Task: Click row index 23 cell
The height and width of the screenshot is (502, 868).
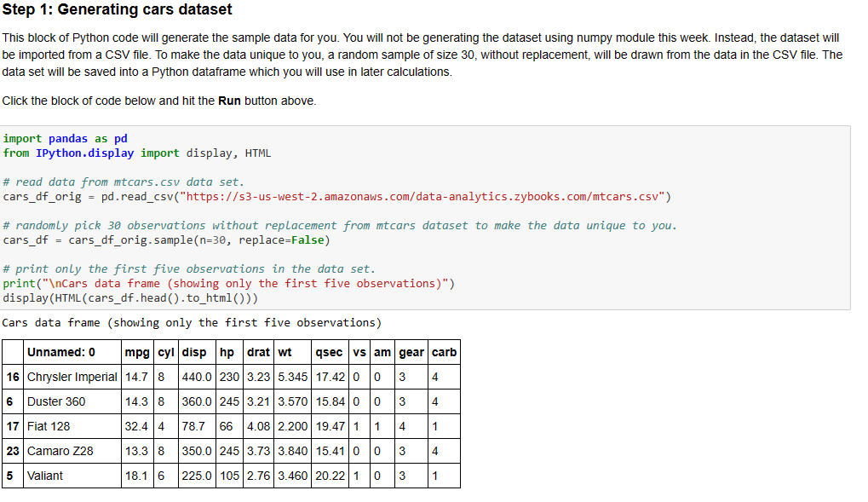Action: coord(13,451)
